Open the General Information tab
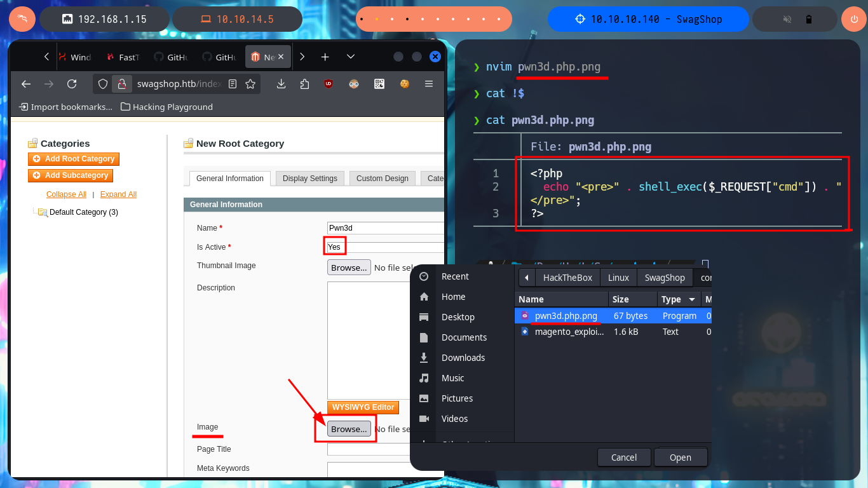 tap(230, 179)
